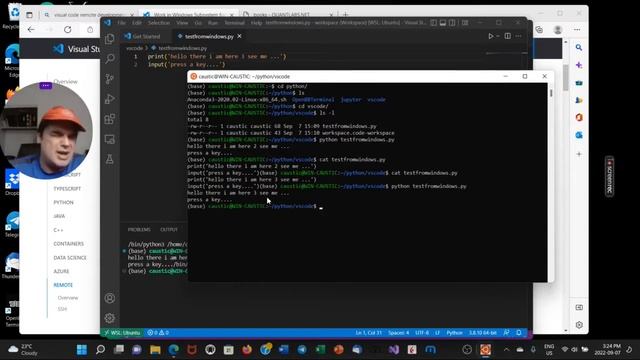The height and width of the screenshot is (360, 640).
Task: Switch to the OUTPUT panel tab
Action: click(169, 229)
